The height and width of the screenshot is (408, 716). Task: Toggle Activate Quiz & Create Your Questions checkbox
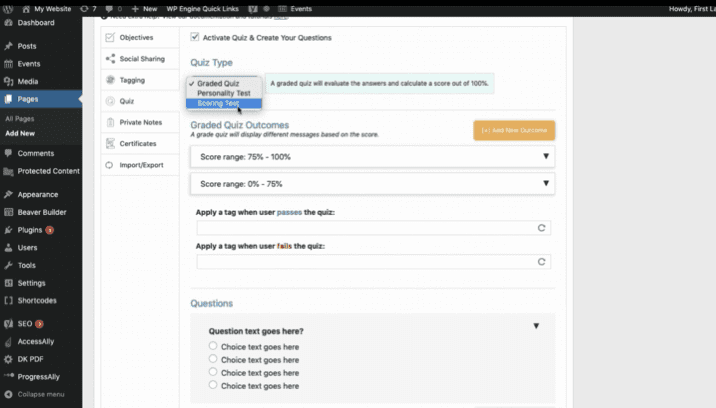pos(195,37)
